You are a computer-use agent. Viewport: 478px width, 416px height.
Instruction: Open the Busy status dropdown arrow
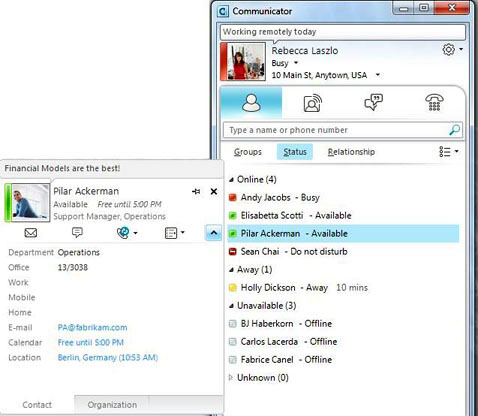point(296,63)
